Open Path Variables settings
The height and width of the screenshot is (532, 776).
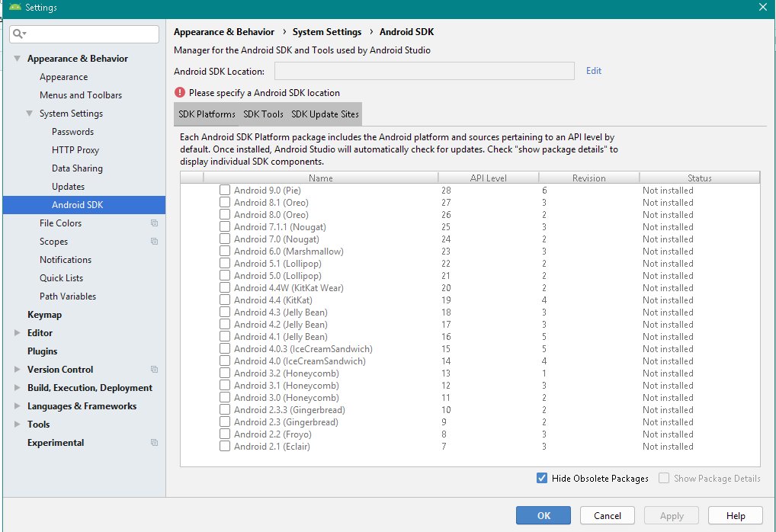pyautogui.click(x=68, y=296)
